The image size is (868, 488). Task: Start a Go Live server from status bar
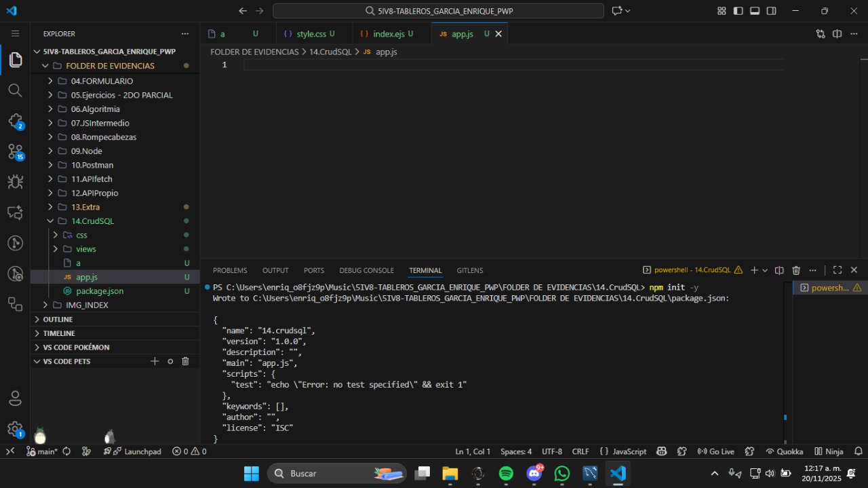pyautogui.click(x=717, y=451)
